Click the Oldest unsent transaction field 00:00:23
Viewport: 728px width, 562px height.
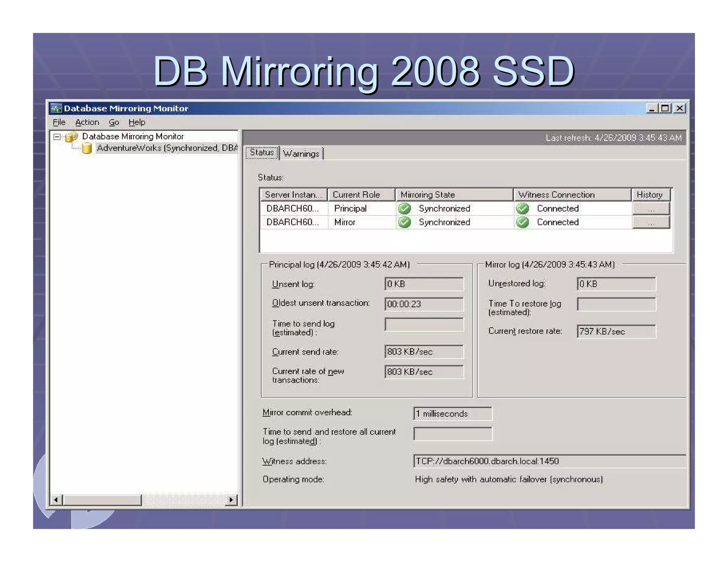click(424, 304)
